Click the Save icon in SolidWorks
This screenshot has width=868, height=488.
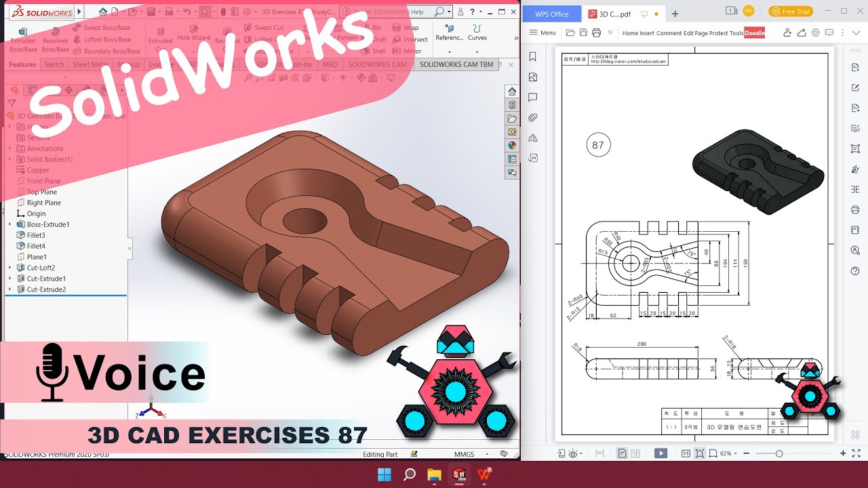point(151,12)
